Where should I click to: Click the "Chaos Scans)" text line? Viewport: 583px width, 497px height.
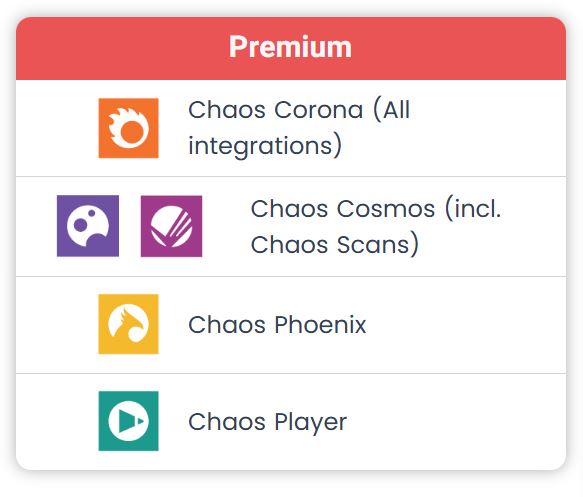pyautogui.click(x=335, y=244)
